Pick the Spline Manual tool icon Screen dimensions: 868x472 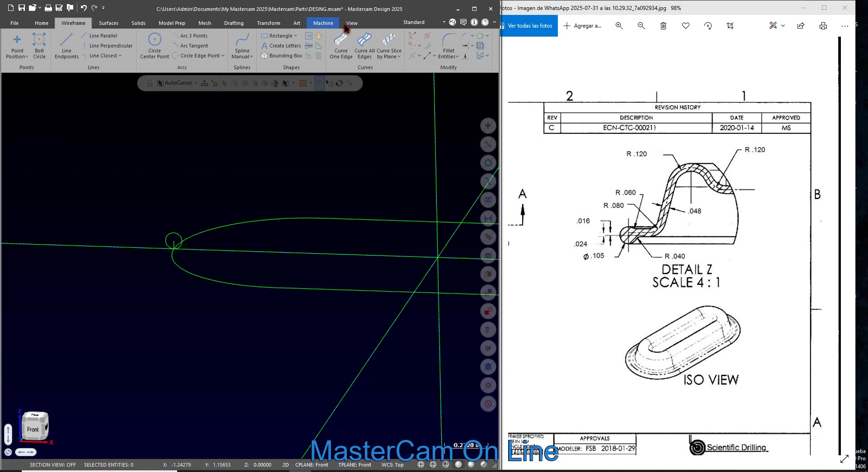(242, 39)
